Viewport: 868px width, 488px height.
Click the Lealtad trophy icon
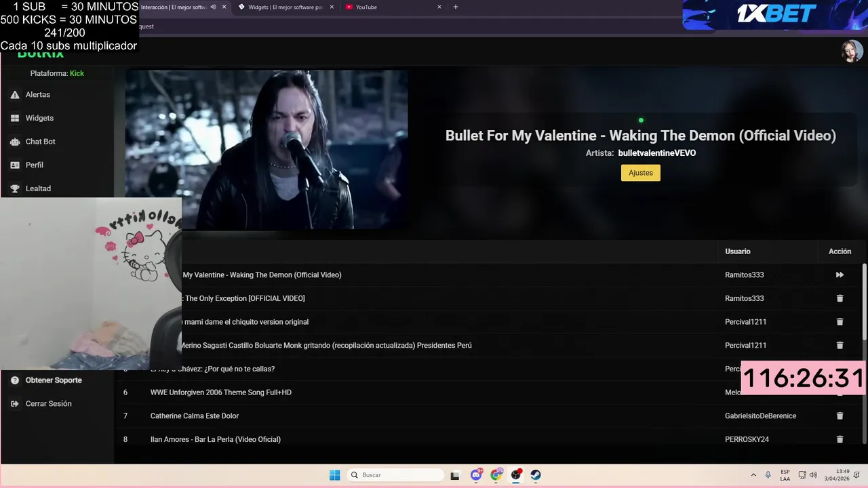15,188
